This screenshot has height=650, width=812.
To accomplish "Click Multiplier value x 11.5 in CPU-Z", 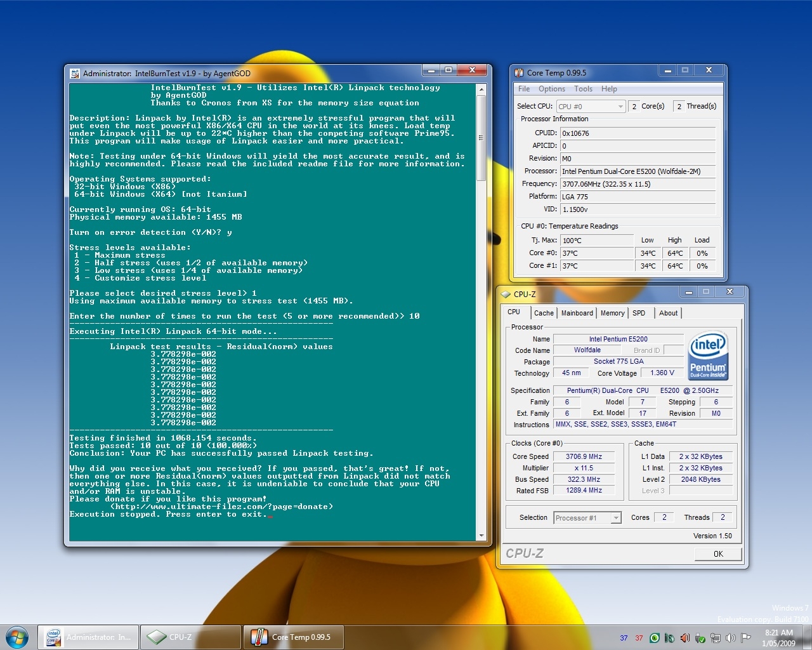I will pyautogui.click(x=584, y=468).
